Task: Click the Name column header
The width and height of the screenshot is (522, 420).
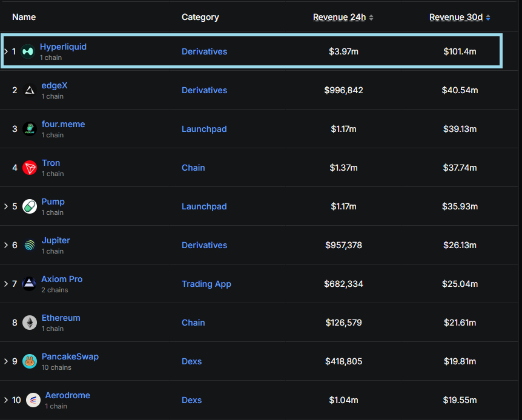Action: point(24,18)
